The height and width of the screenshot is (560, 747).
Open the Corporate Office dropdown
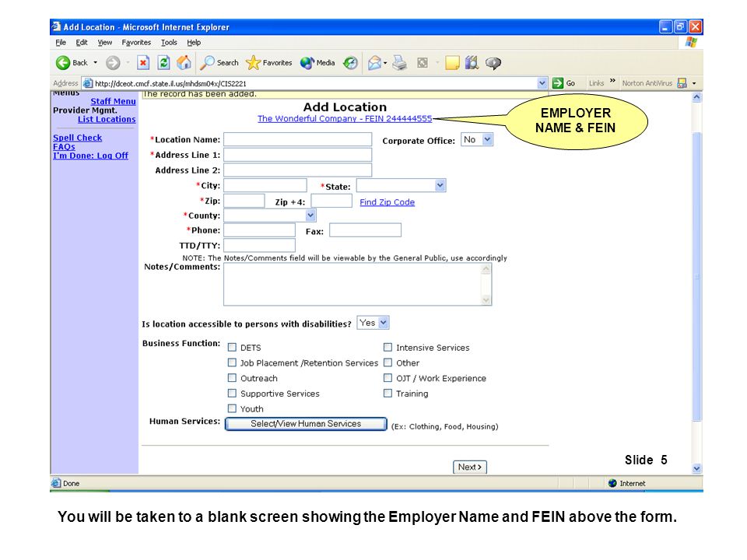[477, 139]
